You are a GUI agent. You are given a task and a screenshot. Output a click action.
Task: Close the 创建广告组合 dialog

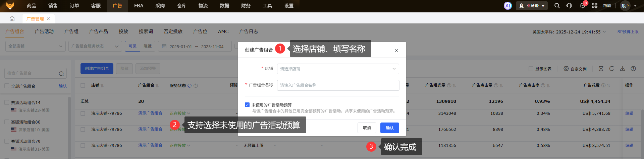pos(396,51)
